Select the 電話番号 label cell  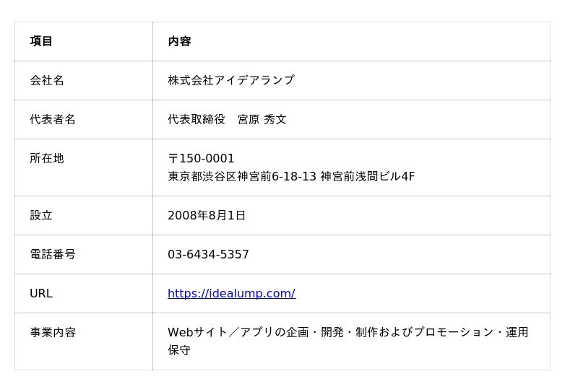point(84,254)
